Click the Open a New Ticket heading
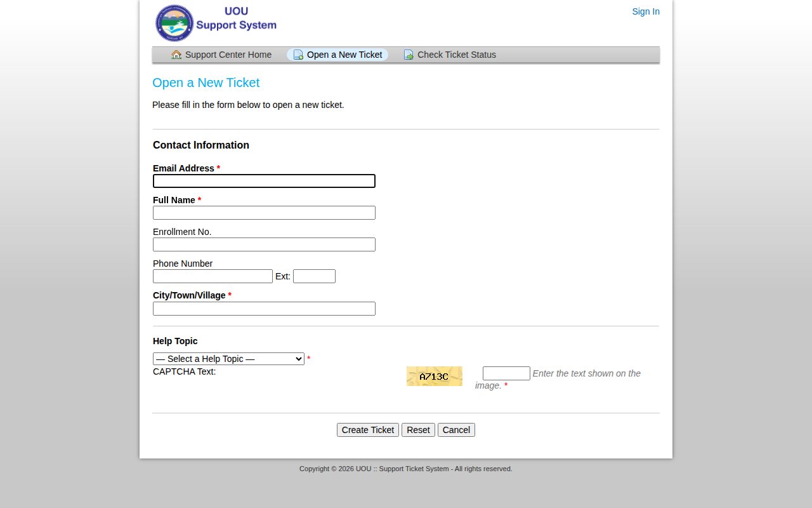Image resolution: width=812 pixels, height=508 pixels. 206,83
